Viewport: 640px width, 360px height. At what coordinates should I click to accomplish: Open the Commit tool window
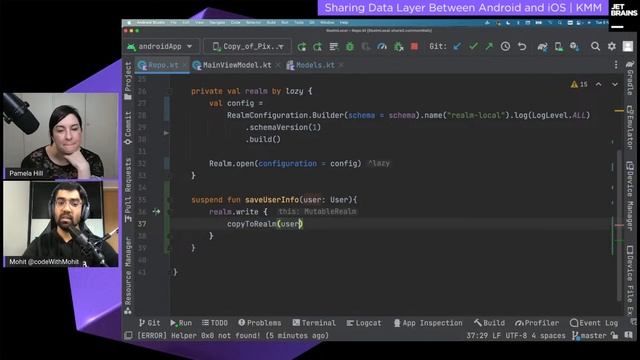(x=128, y=128)
